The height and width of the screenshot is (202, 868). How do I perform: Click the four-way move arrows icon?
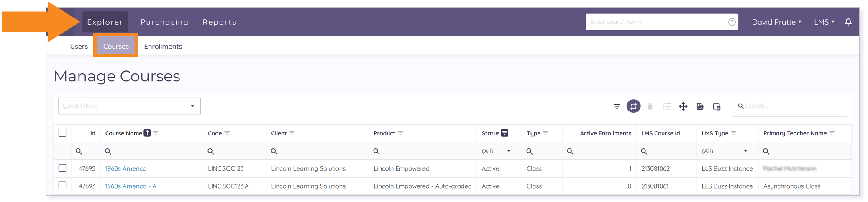[x=683, y=106]
